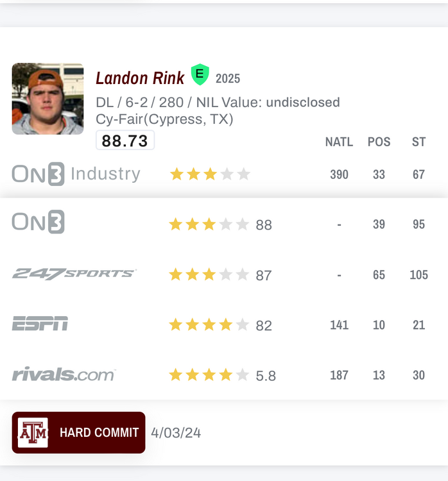This screenshot has height=481, width=448.
Task: Click the On3 Industry logo
Action: tap(76, 174)
